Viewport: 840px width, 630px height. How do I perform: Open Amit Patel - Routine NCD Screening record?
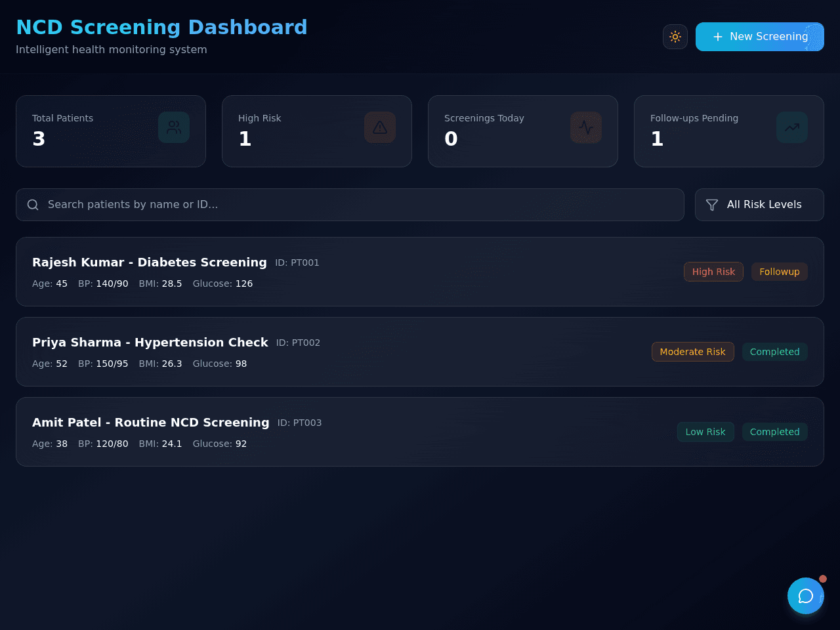click(x=420, y=432)
